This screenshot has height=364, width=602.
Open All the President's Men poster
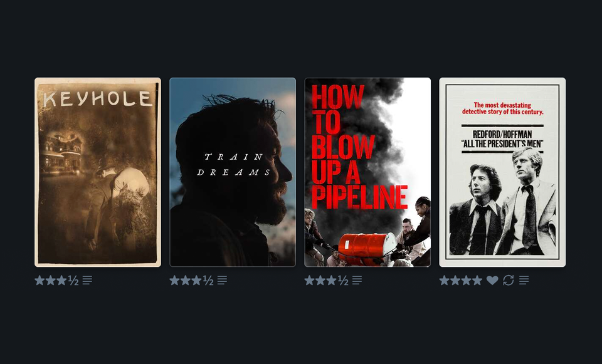502,172
